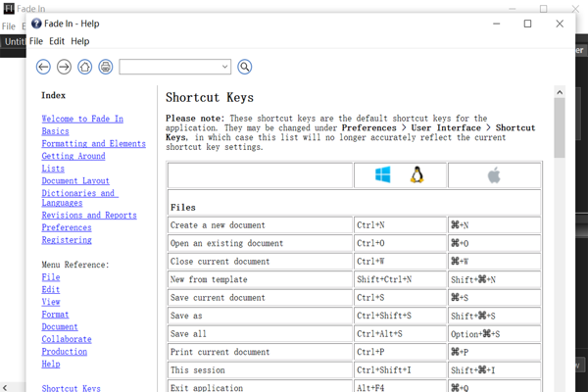
Task: Open the Production menu reference link
Action: pyautogui.click(x=64, y=352)
